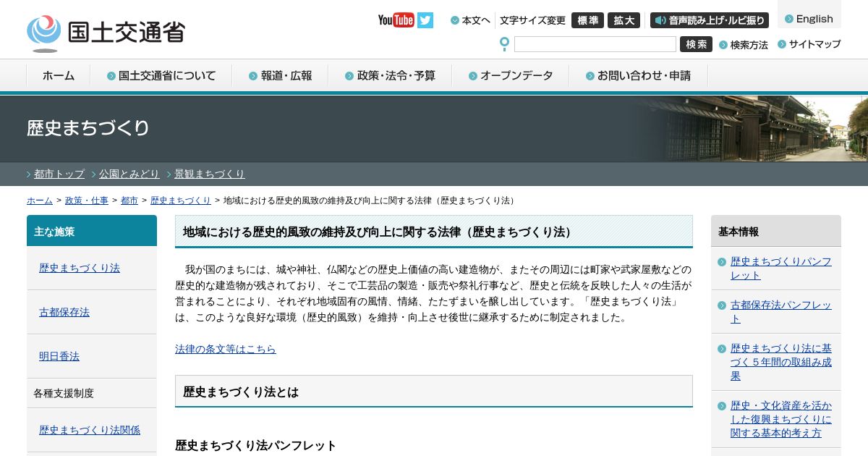The width and height of the screenshot is (868, 456).
Task: Click 歴史まちづくり in breadcrumb trail
Action: point(181,200)
